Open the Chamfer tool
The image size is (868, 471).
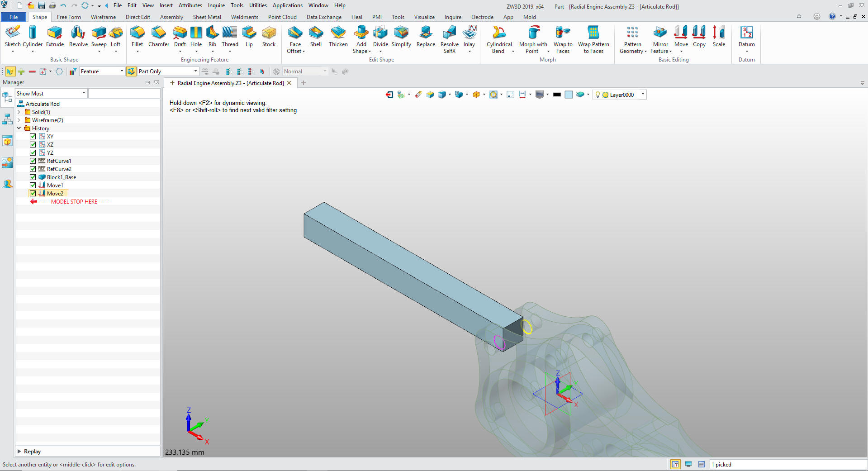tap(158, 36)
